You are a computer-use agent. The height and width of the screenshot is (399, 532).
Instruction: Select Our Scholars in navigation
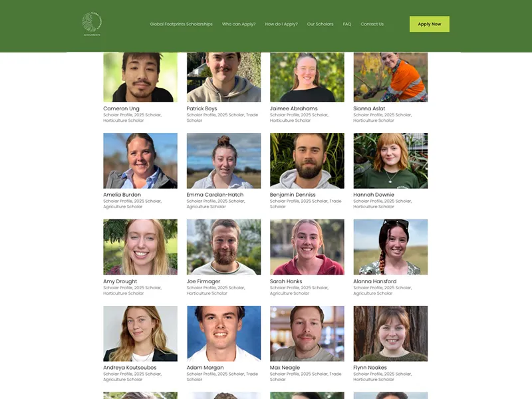pyautogui.click(x=320, y=24)
